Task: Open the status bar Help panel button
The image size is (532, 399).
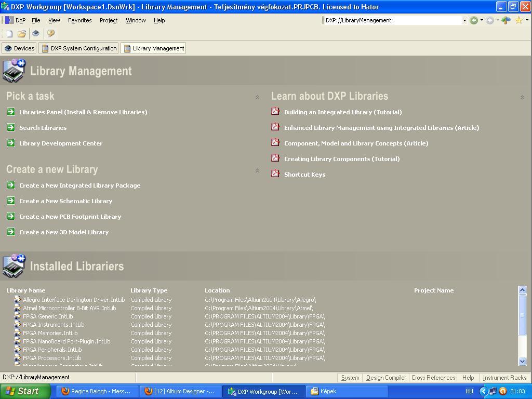Action: [x=468, y=378]
